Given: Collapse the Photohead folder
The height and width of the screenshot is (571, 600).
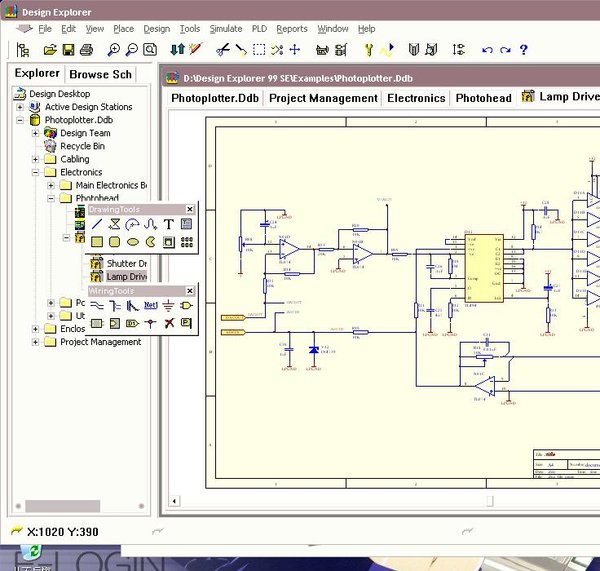Looking at the screenshot, I should (51, 199).
